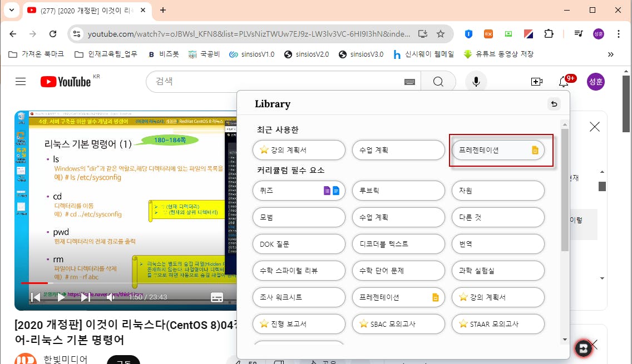Click the YouTube search magnifier button
The height and width of the screenshot is (364, 632).
click(x=438, y=82)
